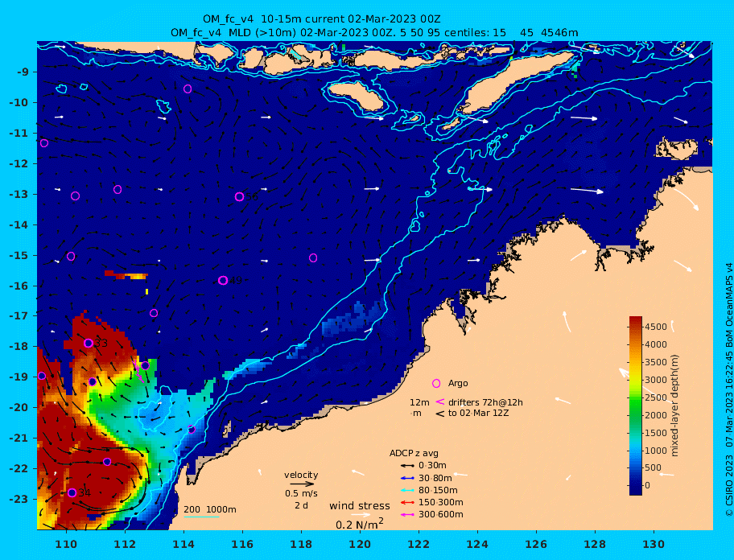The width and height of the screenshot is (734, 560).
Task: Click the Argo marker north of latitude -10
Action: coord(188,89)
